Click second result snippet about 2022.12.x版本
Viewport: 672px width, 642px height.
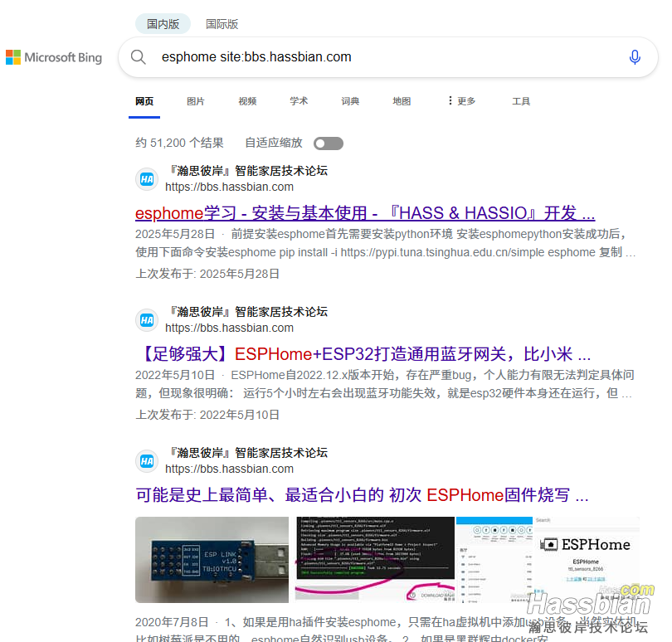pyautogui.click(x=385, y=384)
